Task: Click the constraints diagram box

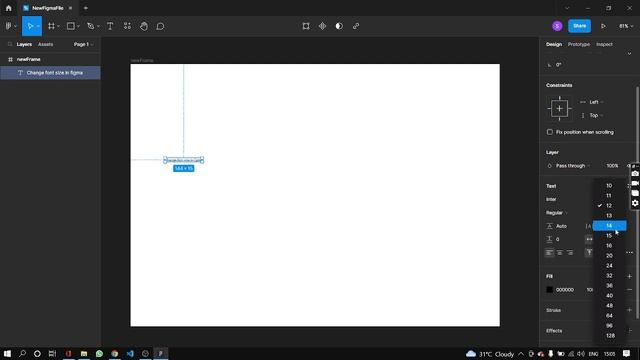Action: (x=559, y=109)
